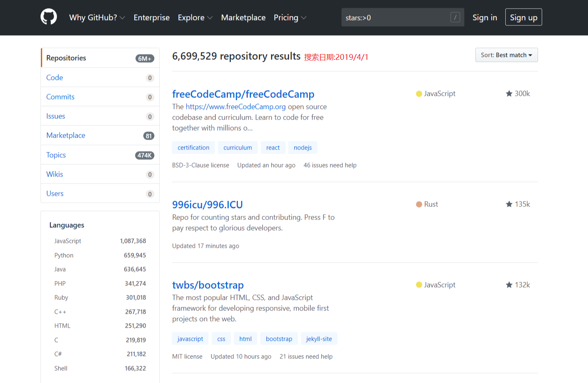Open the Sort: Best match dropdown

point(507,55)
